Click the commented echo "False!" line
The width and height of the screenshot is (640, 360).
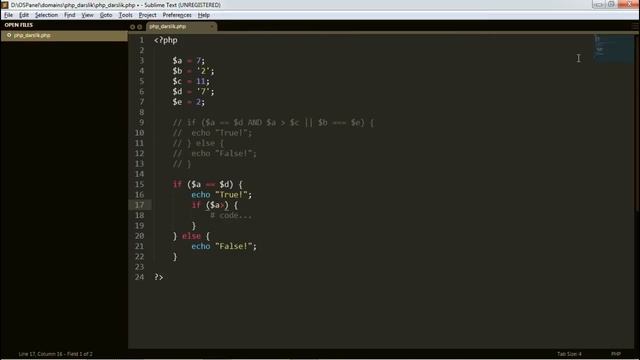[x=215, y=153]
